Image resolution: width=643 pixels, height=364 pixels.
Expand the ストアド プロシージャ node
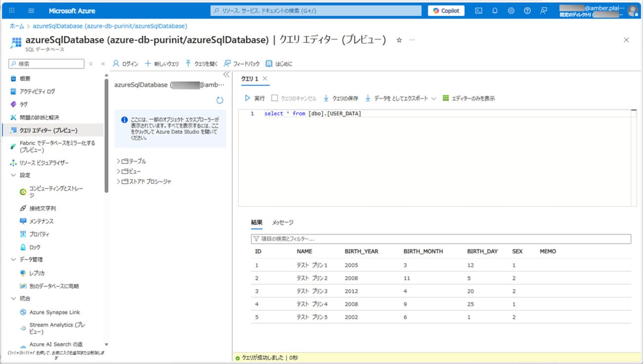[x=118, y=182]
